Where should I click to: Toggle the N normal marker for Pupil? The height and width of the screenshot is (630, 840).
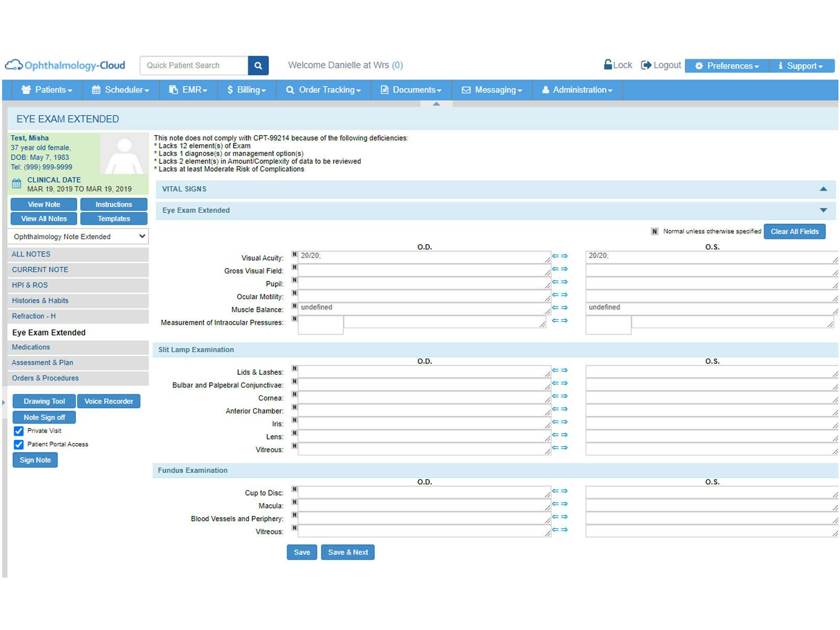pos(295,280)
